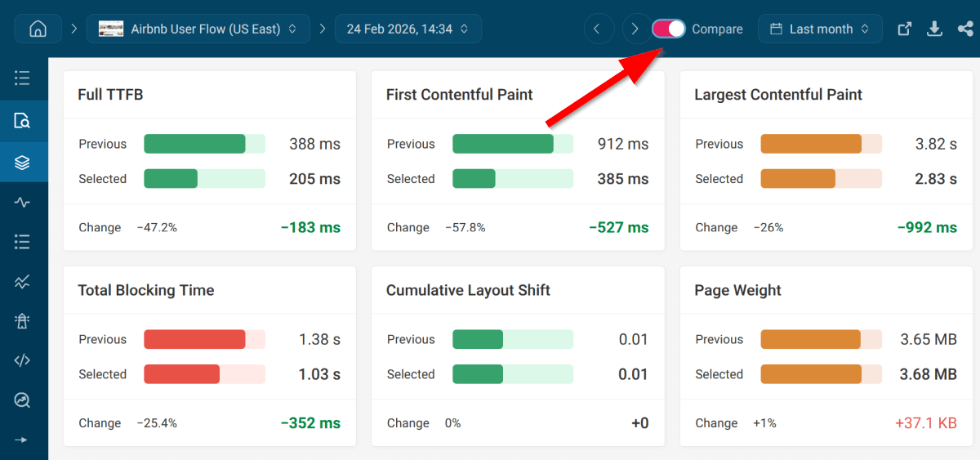Click the −26% change percentage
980x460 pixels.
768,228
